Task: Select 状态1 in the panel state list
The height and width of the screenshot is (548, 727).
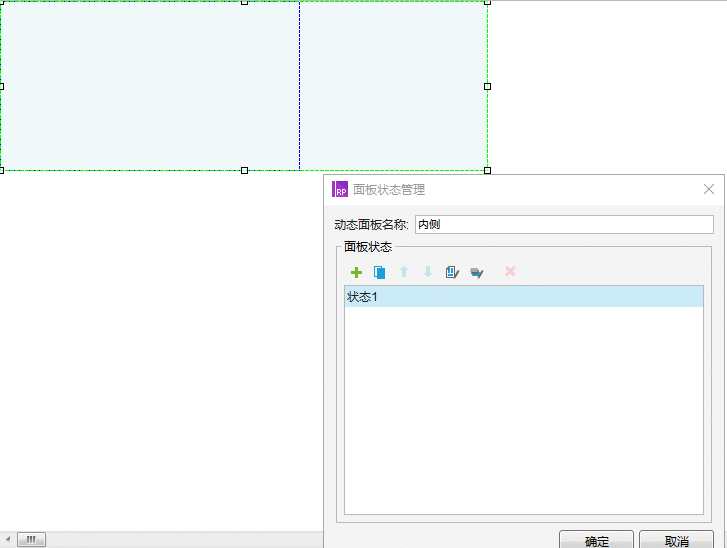Action: (x=524, y=297)
